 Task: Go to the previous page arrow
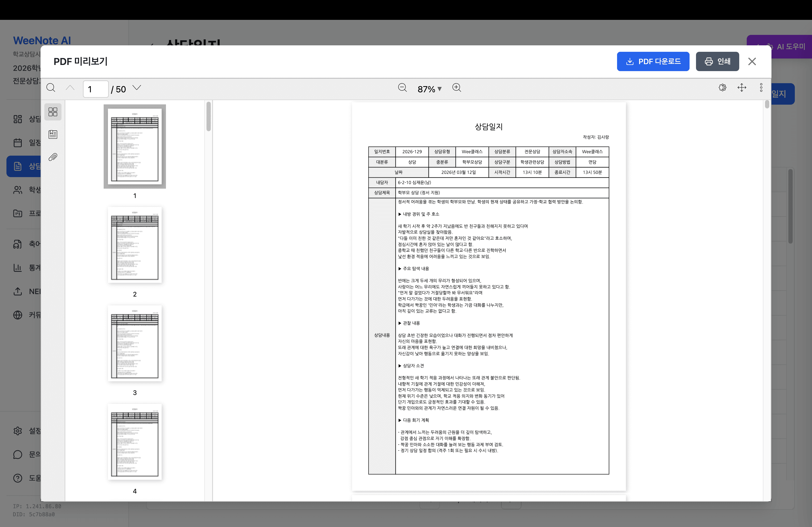70,88
